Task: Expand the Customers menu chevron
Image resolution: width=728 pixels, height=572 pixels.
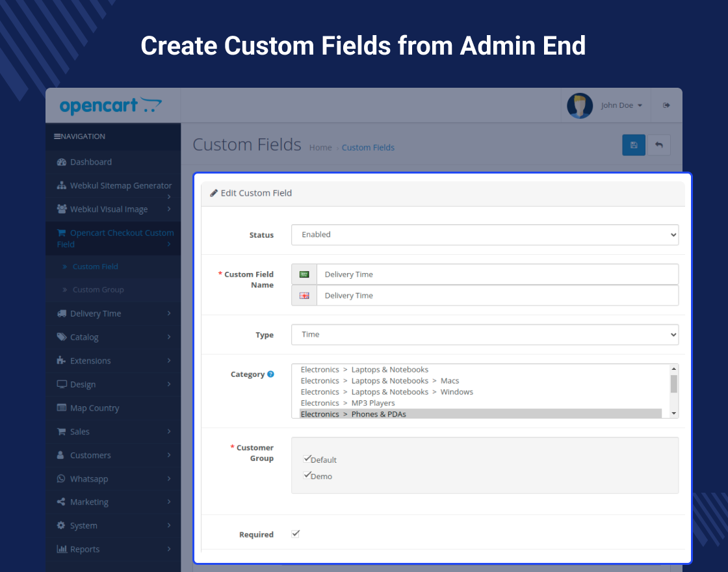Action: pyautogui.click(x=170, y=455)
